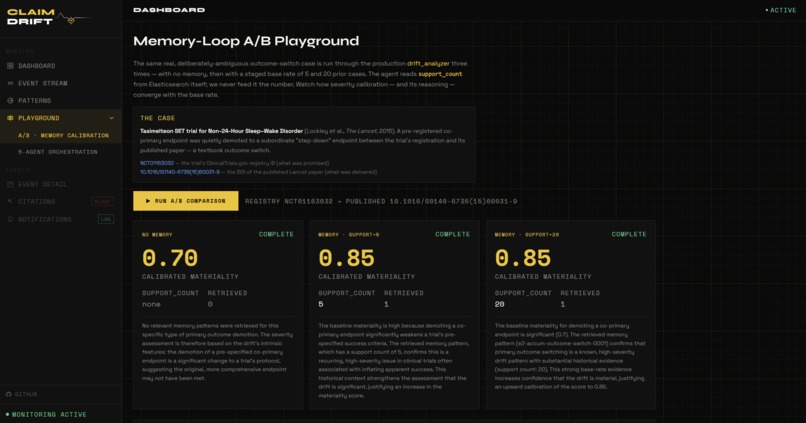
Task: Click the Event Detail sidebar icon
Action: click(x=10, y=184)
